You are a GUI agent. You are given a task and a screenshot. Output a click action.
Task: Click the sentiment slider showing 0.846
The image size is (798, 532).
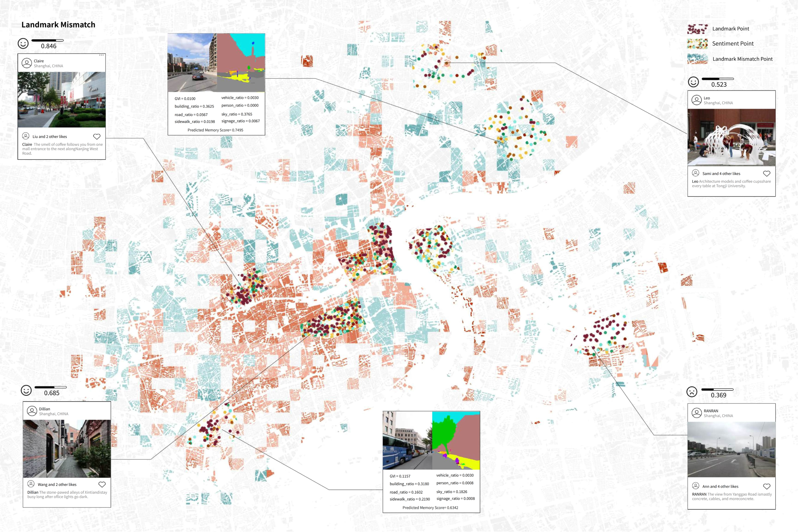coord(47,41)
